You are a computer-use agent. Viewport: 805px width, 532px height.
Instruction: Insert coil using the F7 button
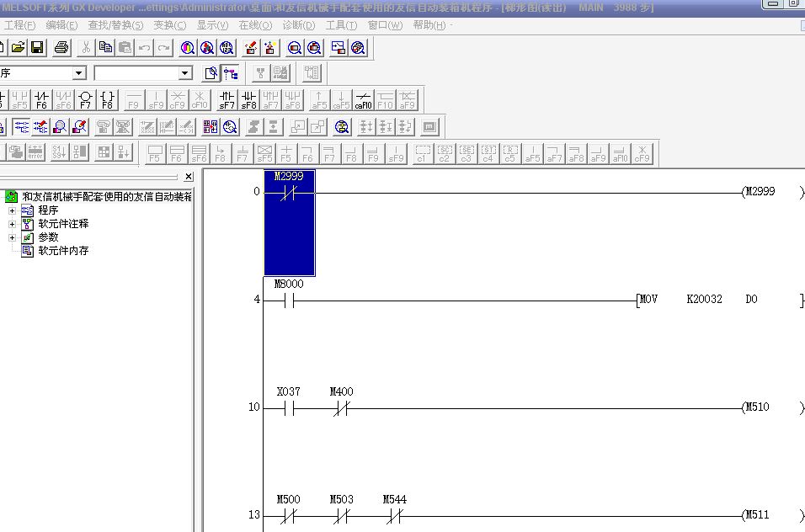click(x=85, y=101)
